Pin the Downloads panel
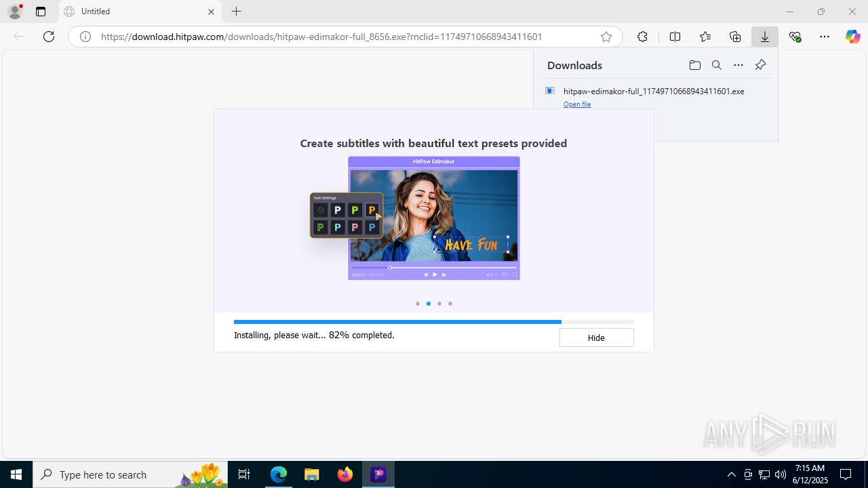 pyautogui.click(x=760, y=65)
